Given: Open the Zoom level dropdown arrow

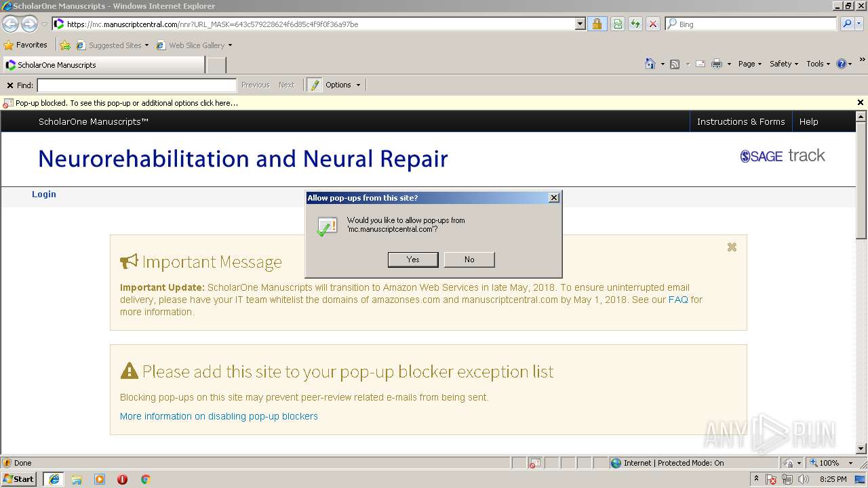Looking at the screenshot, I should pyautogui.click(x=850, y=463).
